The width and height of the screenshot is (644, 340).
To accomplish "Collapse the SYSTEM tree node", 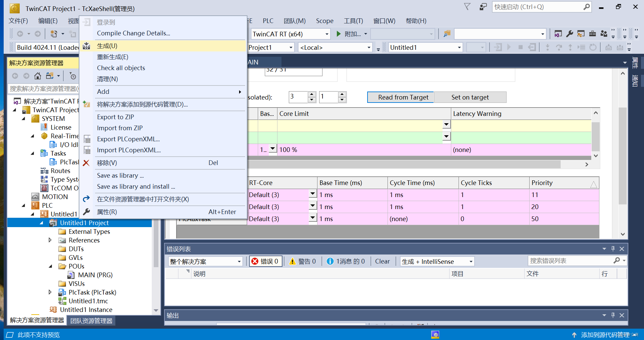I will tap(23, 119).
